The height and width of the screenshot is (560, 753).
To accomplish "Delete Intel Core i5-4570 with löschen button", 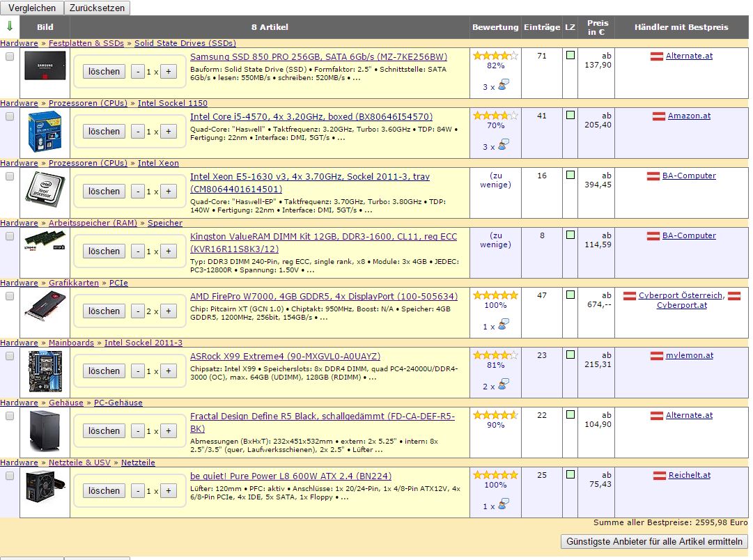I will click(x=104, y=132).
